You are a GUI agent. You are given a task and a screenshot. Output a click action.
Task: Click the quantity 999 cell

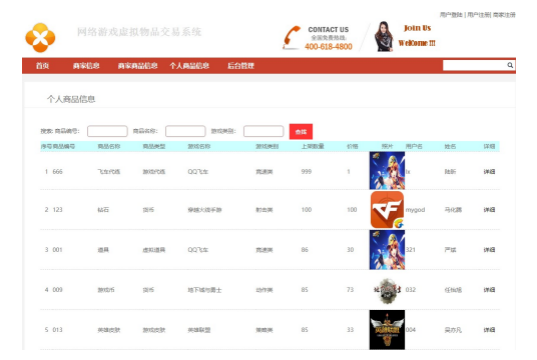[x=307, y=172]
